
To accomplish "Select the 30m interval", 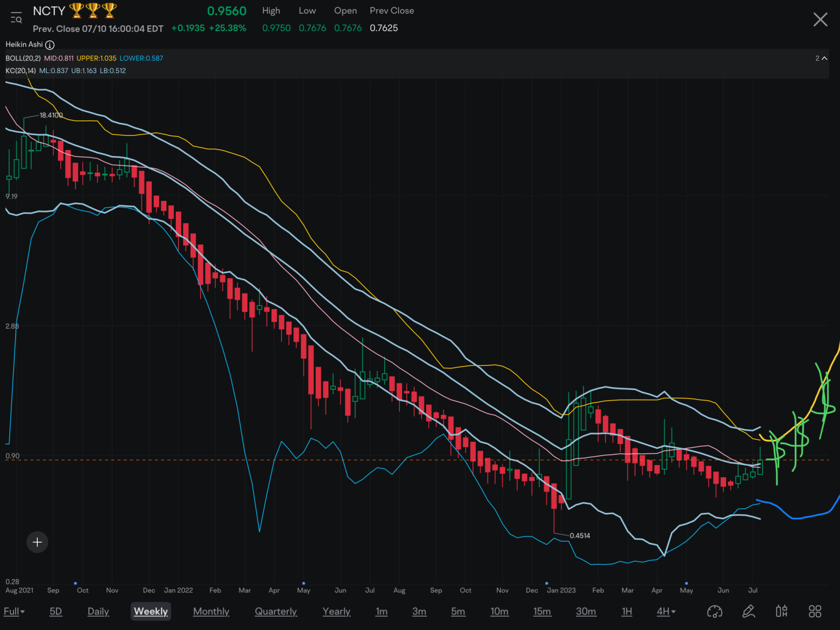I will [586, 612].
